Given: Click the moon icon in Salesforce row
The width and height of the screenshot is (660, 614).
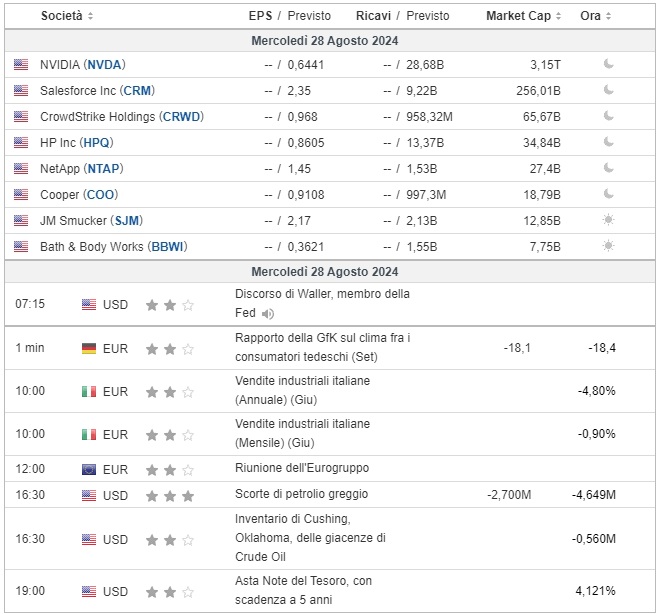Looking at the screenshot, I should (x=608, y=90).
